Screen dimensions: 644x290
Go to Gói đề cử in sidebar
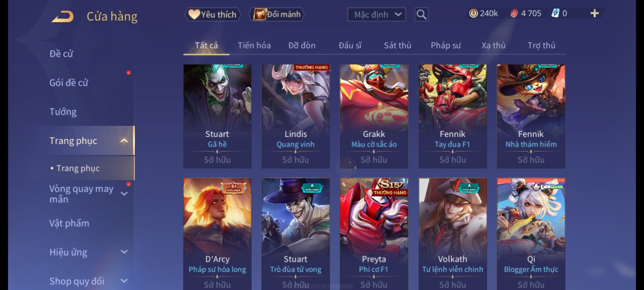69,83
